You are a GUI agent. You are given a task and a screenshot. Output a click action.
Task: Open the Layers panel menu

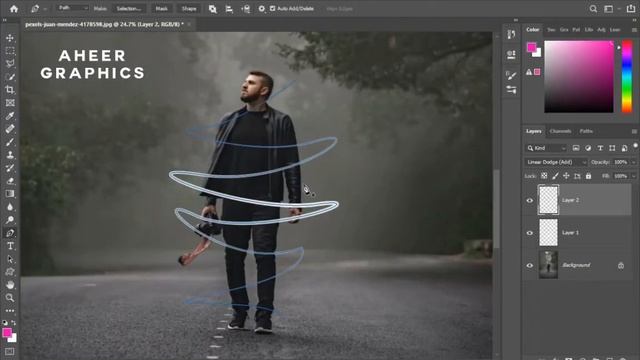pos(634,131)
